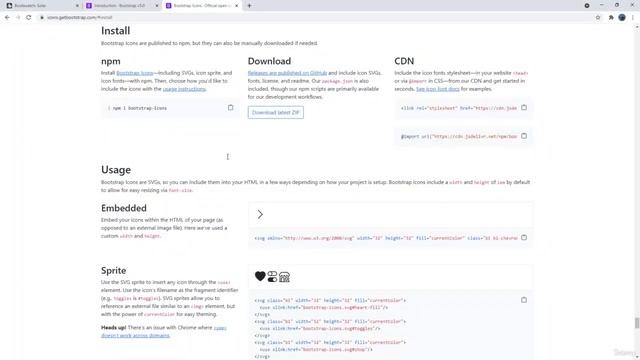The height and width of the screenshot is (360, 640).
Task: Open Chrome's three-dot menu
Action: coord(633,18)
